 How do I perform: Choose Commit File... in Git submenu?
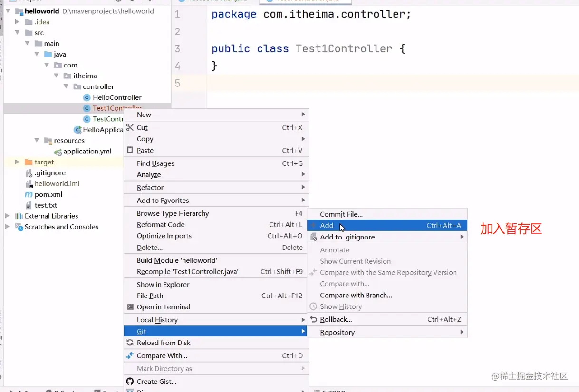[x=387, y=214]
